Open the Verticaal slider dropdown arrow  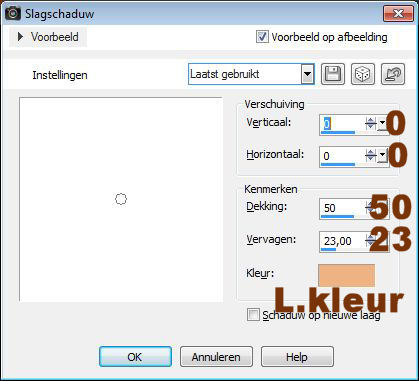[x=383, y=124]
